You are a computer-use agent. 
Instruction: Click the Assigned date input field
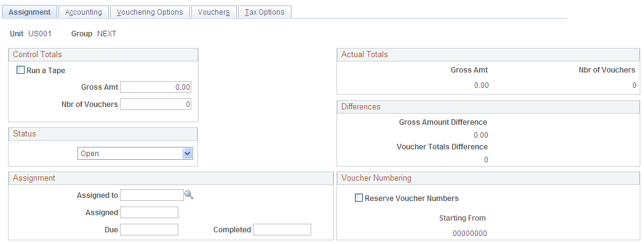(149, 213)
